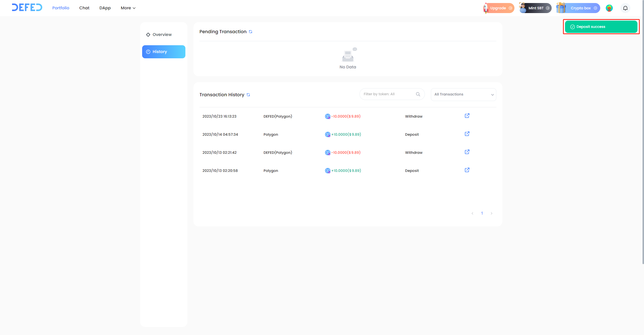Refresh the Pending Transaction list
This screenshot has width=644, height=335.
coord(251,32)
